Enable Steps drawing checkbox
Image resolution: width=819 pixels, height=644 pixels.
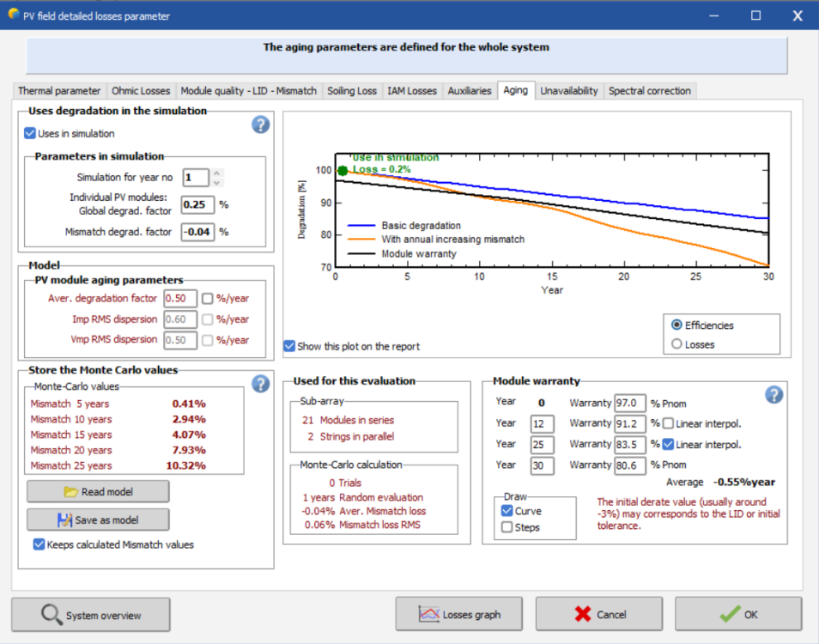[507, 527]
